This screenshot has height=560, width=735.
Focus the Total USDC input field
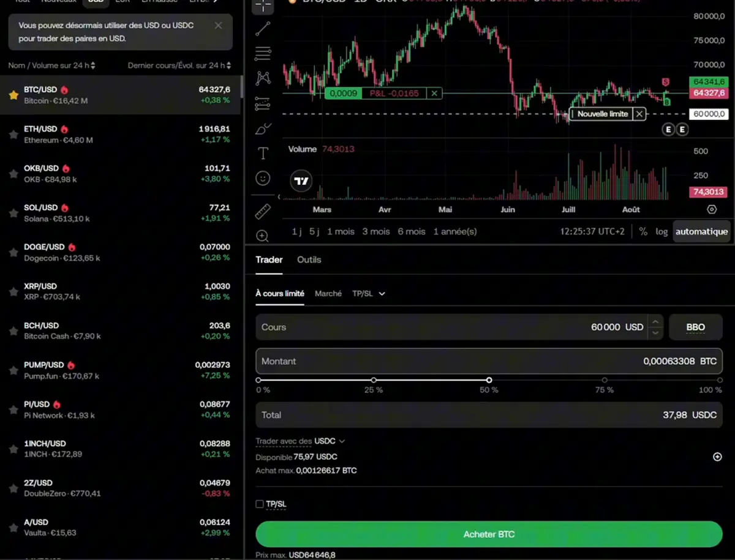(x=489, y=415)
